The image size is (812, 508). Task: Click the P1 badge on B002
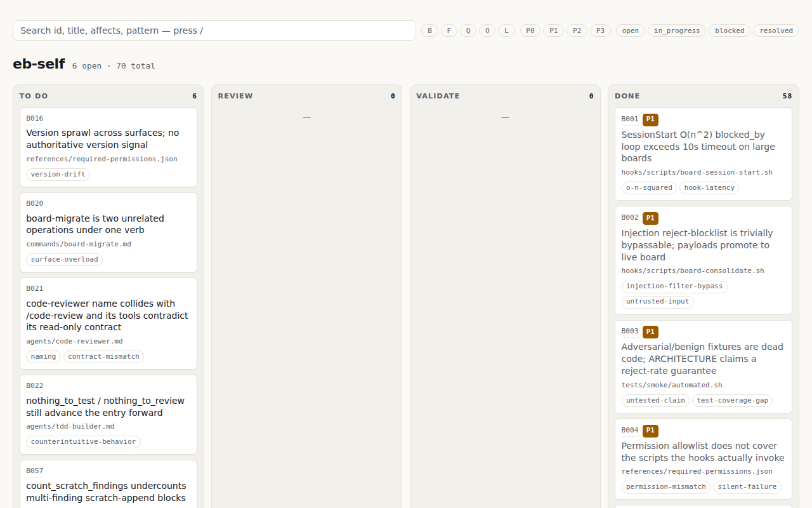click(650, 218)
